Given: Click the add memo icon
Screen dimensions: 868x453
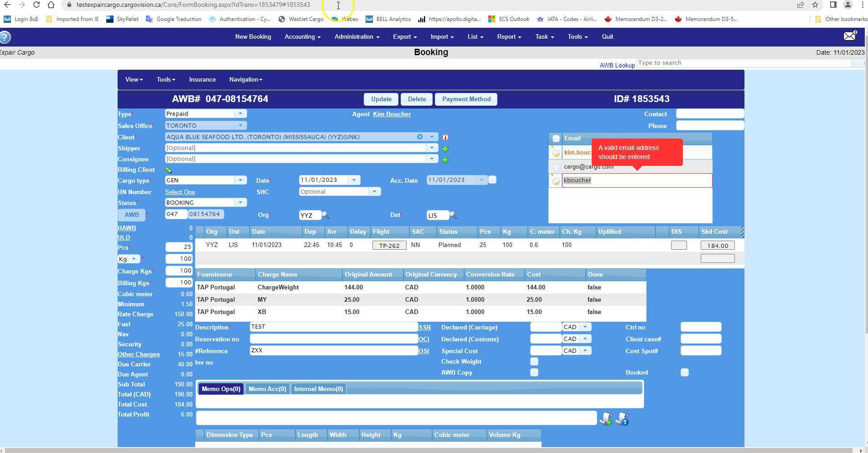Looking at the screenshot, I should tap(606, 419).
